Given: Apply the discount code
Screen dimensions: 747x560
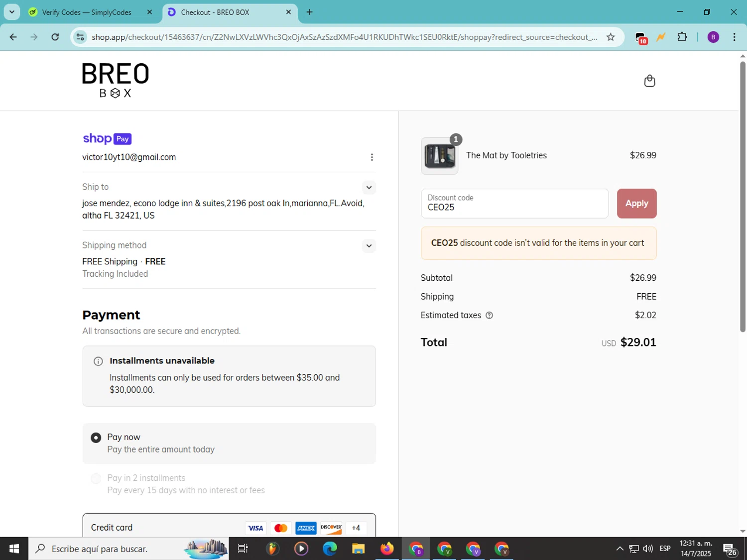Looking at the screenshot, I should click(x=636, y=203).
